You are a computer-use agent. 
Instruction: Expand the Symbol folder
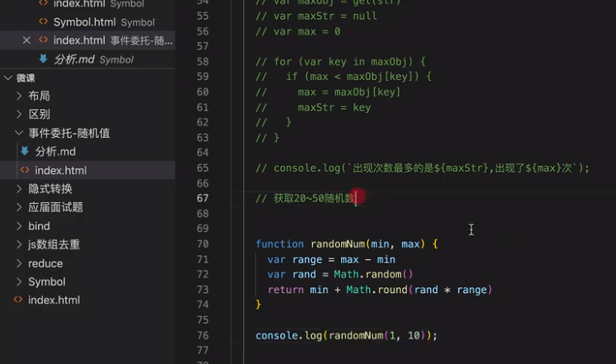tap(19, 281)
